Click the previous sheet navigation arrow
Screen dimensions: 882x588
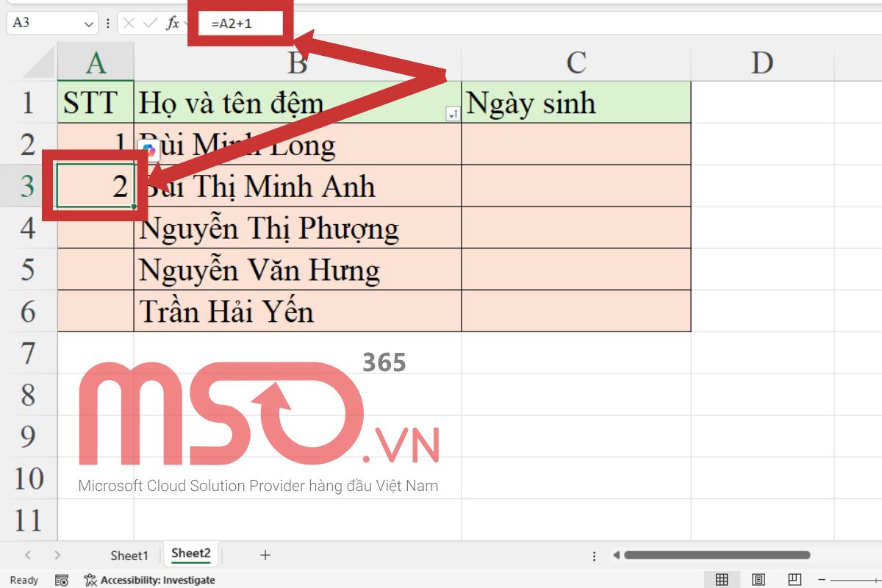pyautogui.click(x=28, y=556)
